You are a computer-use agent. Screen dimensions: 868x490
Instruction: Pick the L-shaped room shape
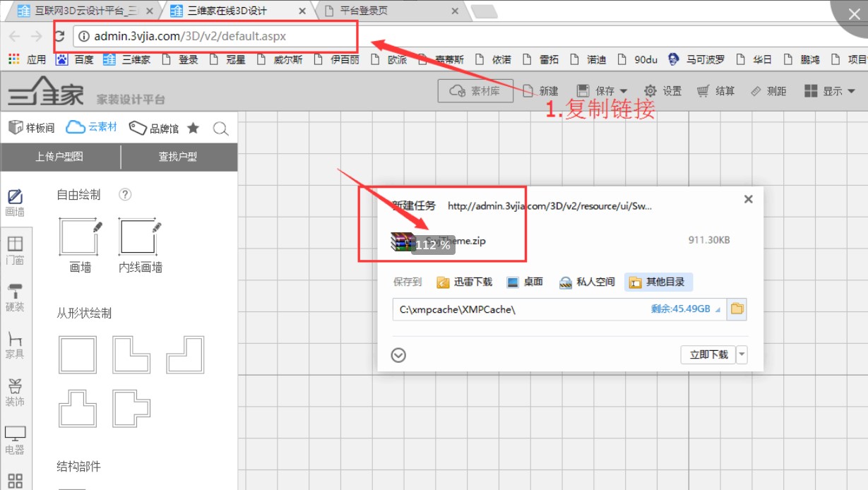131,354
